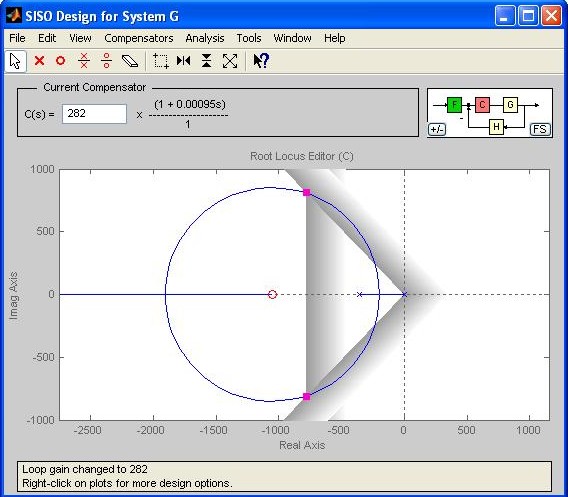The height and width of the screenshot is (497, 568).
Task: Select the upper magenta closed-loop pole marker
Action: (x=307, y=192)
